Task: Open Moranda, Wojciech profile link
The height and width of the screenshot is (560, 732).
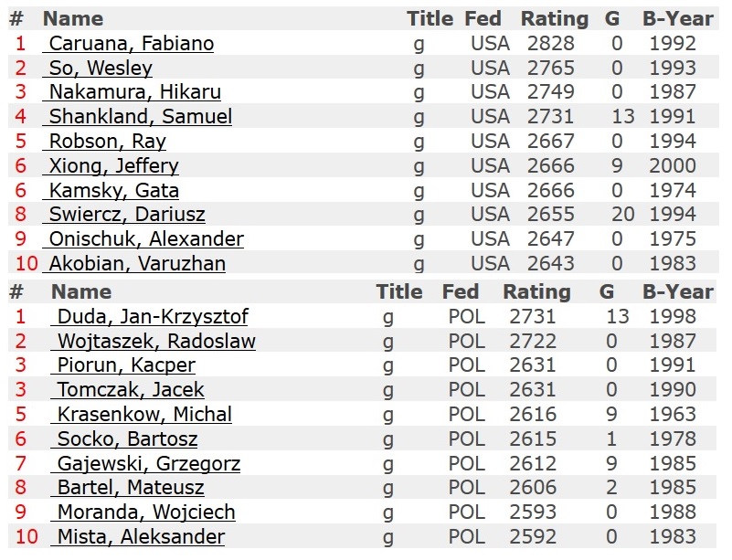Action: (143, 512)
